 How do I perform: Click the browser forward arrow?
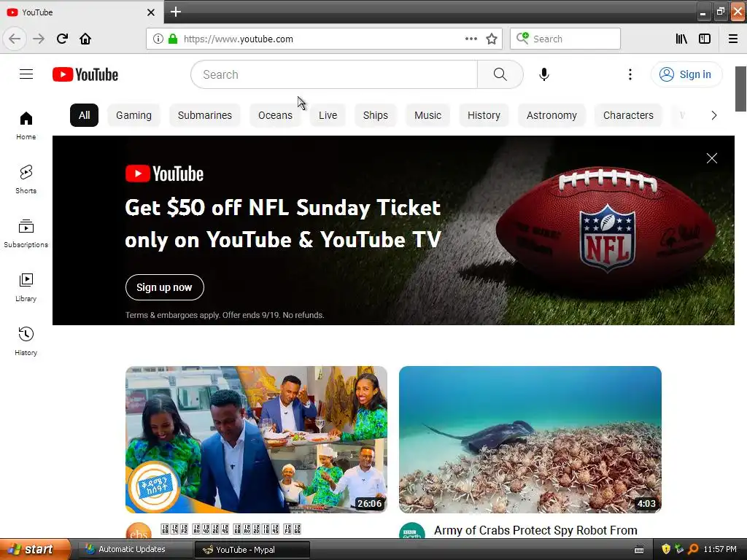39,39
